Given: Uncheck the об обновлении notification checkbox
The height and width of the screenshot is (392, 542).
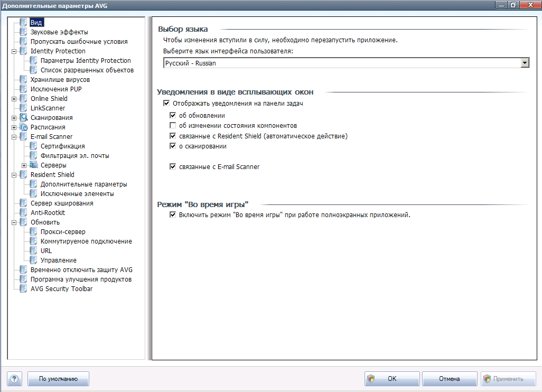Looking at the screenshot, I should click(173, 115).
